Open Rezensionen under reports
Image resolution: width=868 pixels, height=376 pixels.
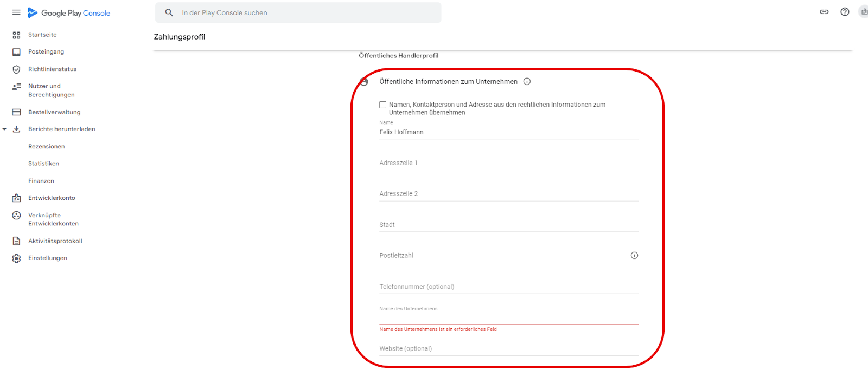(x=47, y=147)
